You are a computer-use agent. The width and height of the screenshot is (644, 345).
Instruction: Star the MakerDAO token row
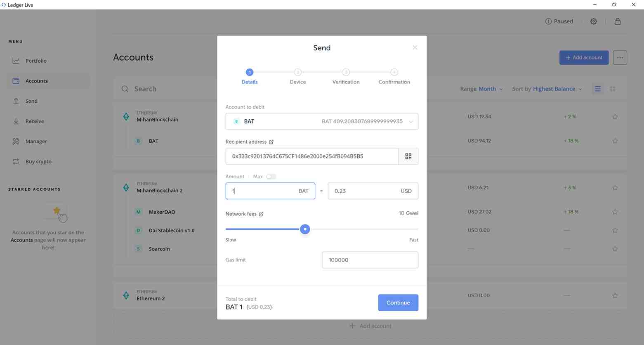click(615, 212)
